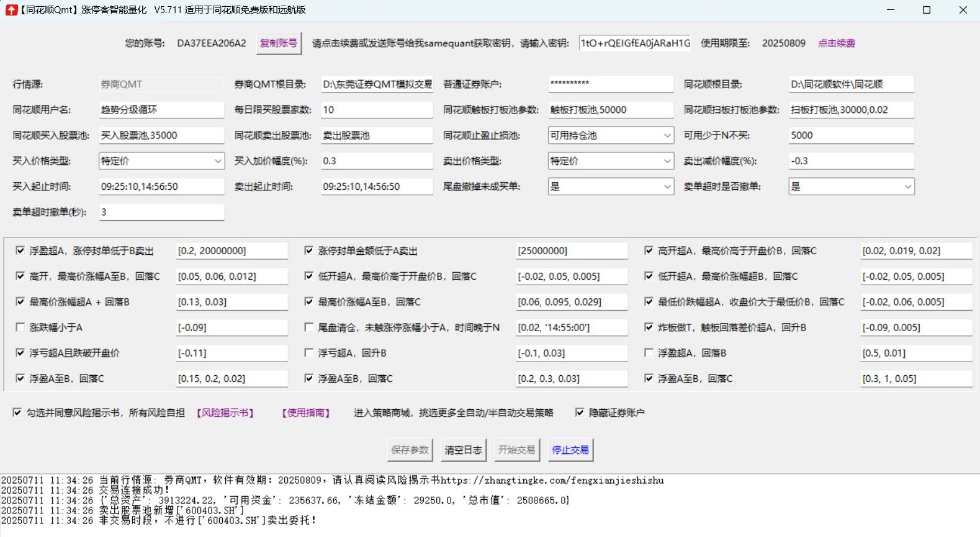Image resolution: width=980 pixels, height=537 pixels.
Task: Click the [0.3, 1, 0.05] parameter field
Action: tap(916, 378)
